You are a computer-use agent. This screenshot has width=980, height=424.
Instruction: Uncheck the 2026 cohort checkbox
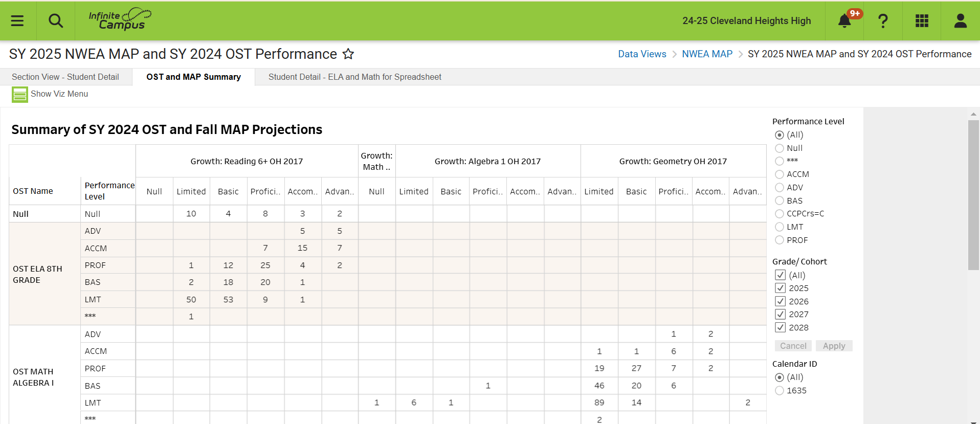pyautogui.click(x=780, y=301)
